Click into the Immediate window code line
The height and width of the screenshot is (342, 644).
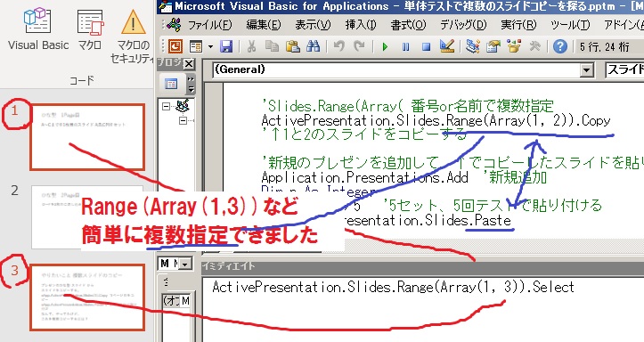[393, 287]
